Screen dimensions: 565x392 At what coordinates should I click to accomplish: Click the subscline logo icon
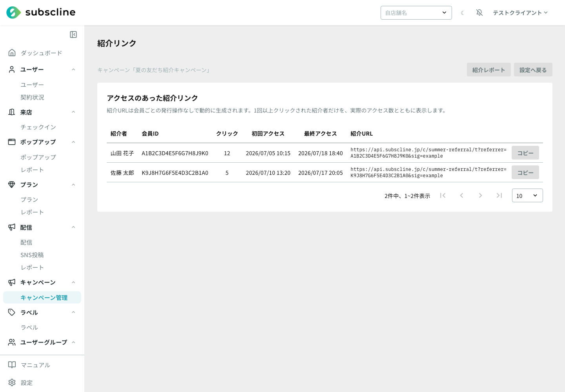tap(13, 13)
